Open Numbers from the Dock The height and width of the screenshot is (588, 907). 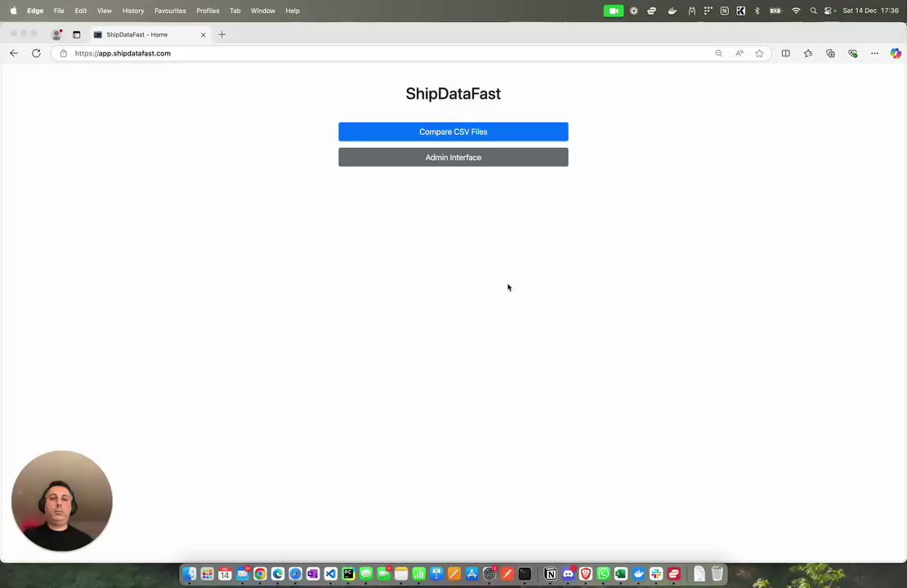tap(419, 573)
